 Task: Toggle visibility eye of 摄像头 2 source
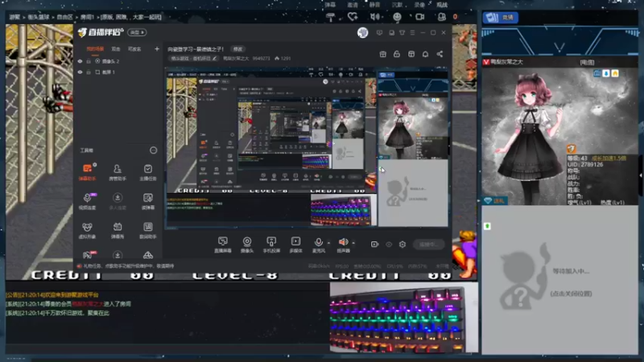click(x=80, y=61)
